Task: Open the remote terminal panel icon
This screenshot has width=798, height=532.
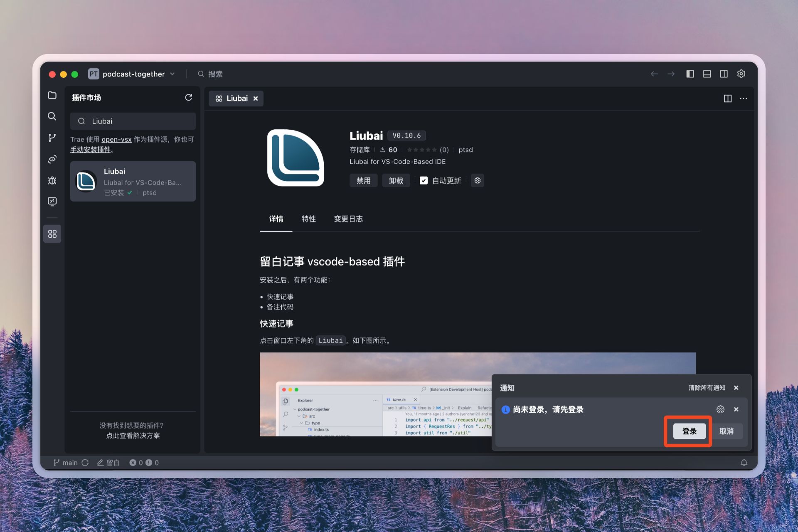Action: 52,202
